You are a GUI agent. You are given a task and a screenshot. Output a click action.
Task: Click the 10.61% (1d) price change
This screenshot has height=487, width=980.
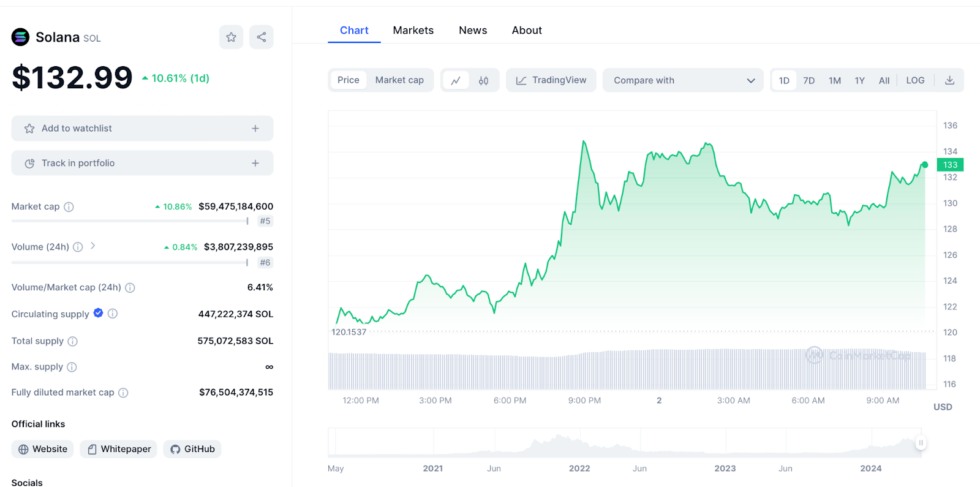(176, 78)
